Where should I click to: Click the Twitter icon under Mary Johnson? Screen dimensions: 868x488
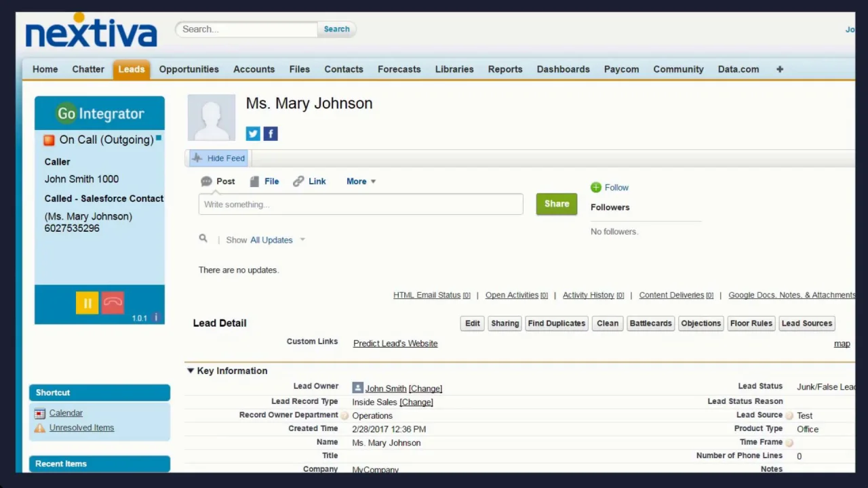[253, 134]
